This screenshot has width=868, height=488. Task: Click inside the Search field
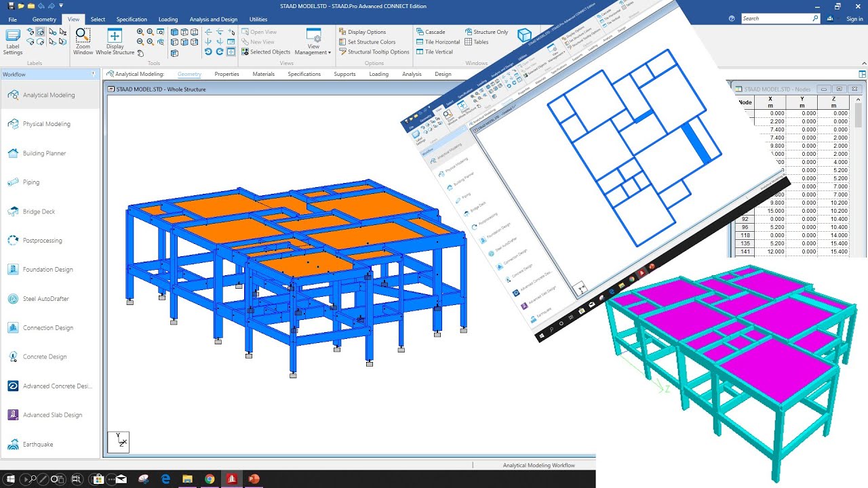click(x=780, y=18)
